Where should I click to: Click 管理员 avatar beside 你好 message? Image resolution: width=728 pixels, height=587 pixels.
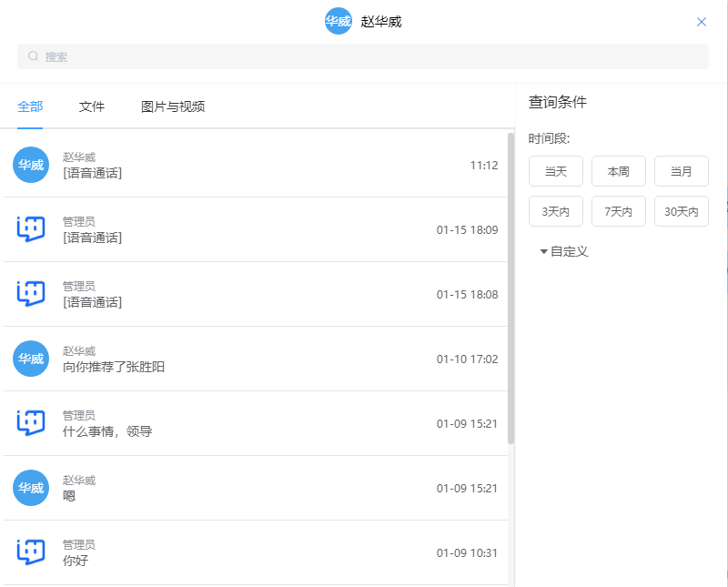[31, 552]
